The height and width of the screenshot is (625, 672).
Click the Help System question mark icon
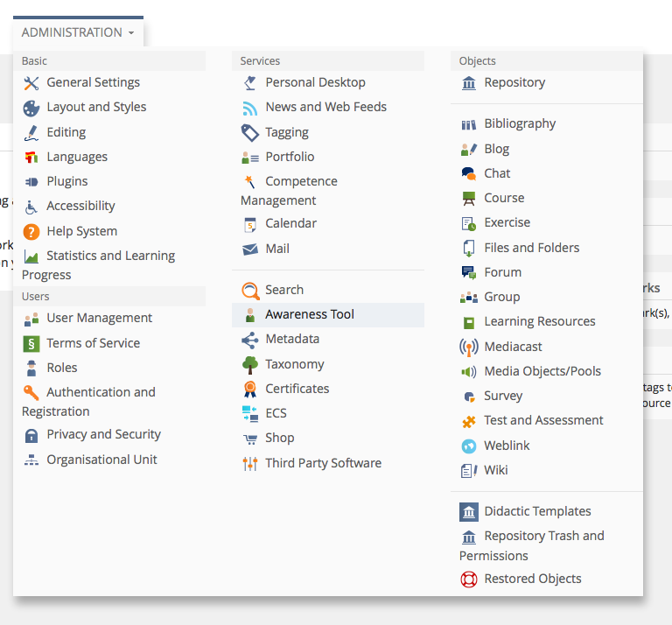pos(31,232)
